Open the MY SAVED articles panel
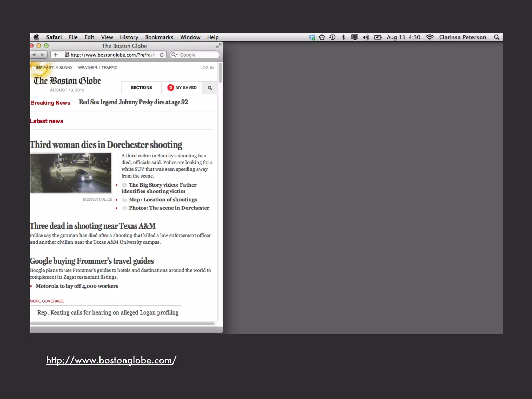Image resolution: width=532 pixels, height=399 pixels. 182,88
